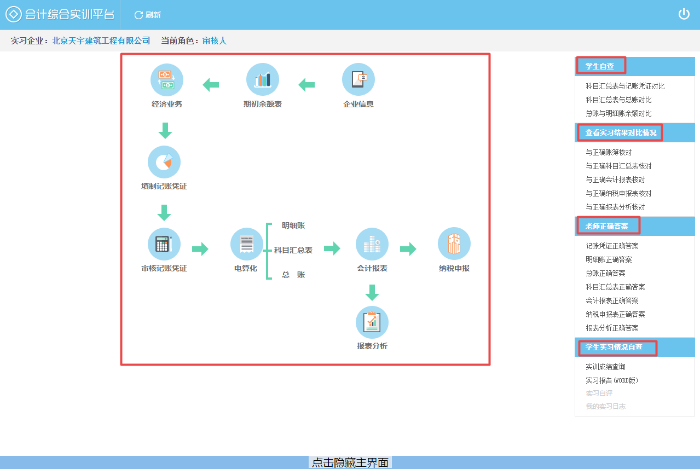Open the 企业信息 icon
Viewport: 700px width, 469px height.
(358, 80)
